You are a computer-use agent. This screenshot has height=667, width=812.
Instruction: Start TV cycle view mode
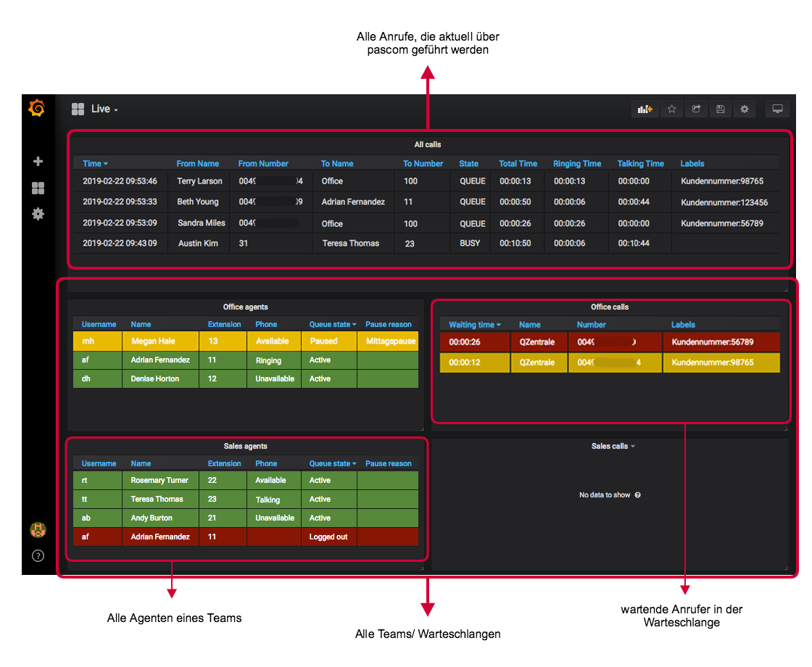click(x=778, y=108)
